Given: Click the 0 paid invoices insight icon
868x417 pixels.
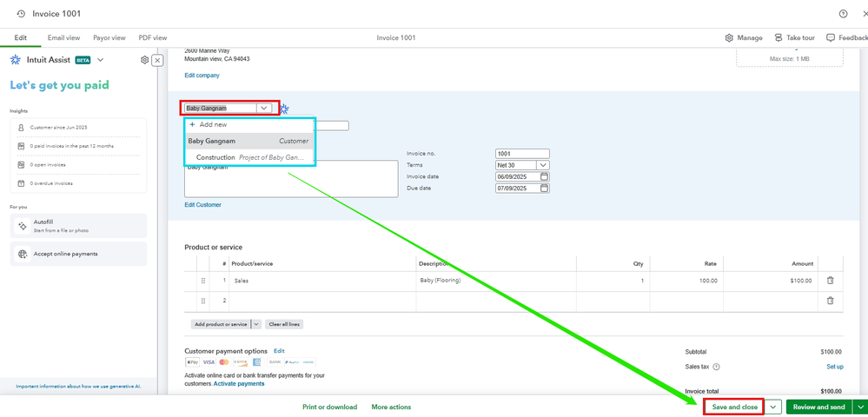Looking at the screenshot, I should (21, 146).
